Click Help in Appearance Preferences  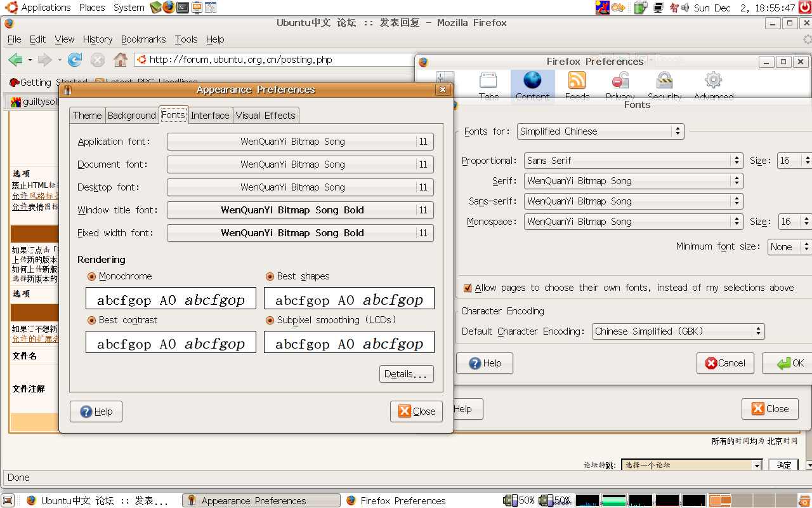click(96, 411)
